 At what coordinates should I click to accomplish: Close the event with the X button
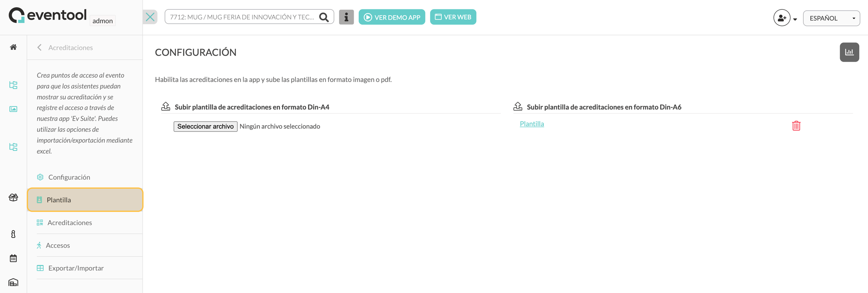click(150, 17)
